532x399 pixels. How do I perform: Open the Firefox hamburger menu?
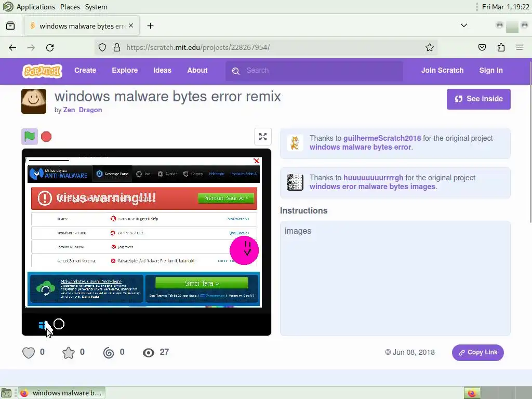[520, 47]
